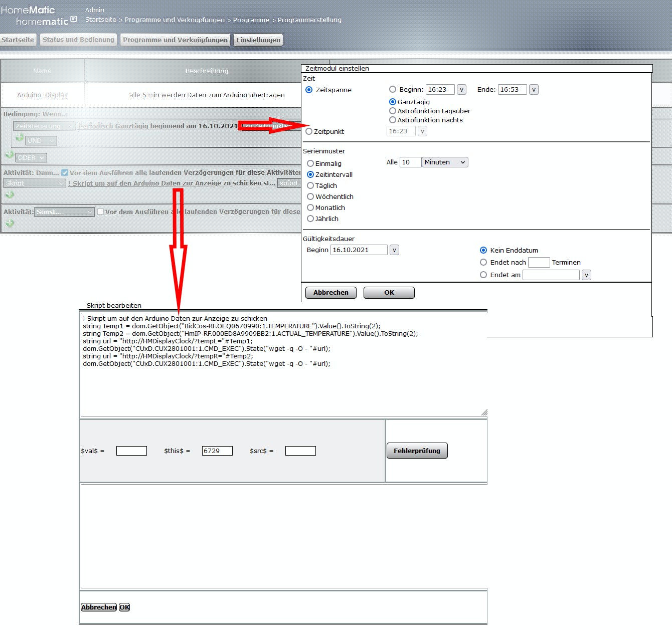672x630 pixels.
Task: Open the Sonst... activity dropdown
Action: (x=64, y=212)
